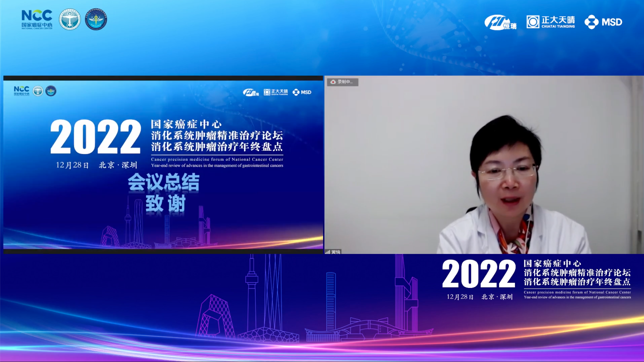The width and height of the screenshot is (644, 362).
Task: Click the dark blue circular emblem in top banner
Action: (x=96, y=20)
